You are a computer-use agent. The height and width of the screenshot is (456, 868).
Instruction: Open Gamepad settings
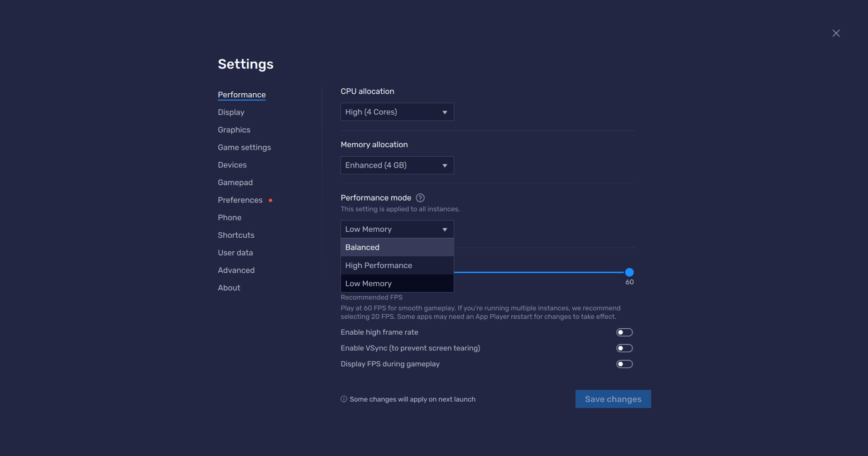click(x=235, y=182)
